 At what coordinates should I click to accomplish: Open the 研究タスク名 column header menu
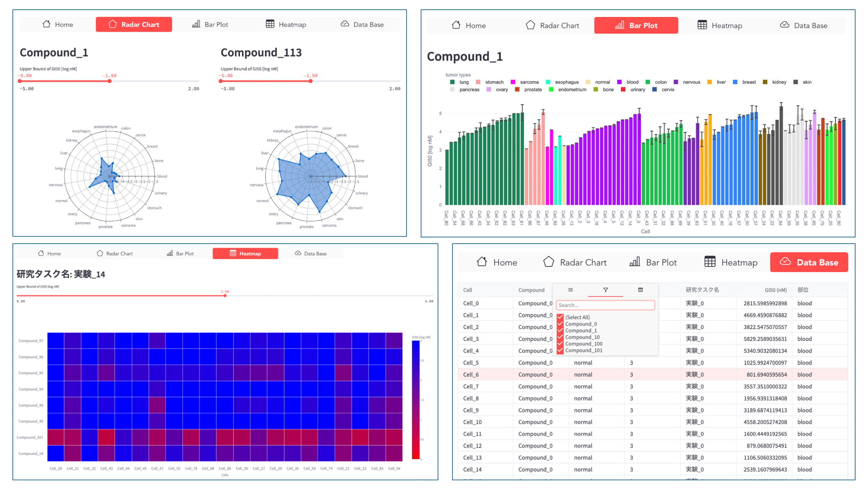tap(702, 290)
